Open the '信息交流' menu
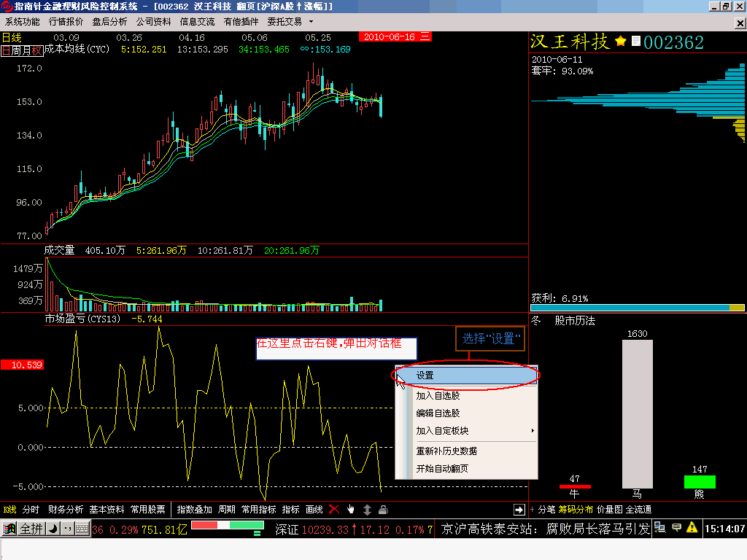 coord(197,22)
